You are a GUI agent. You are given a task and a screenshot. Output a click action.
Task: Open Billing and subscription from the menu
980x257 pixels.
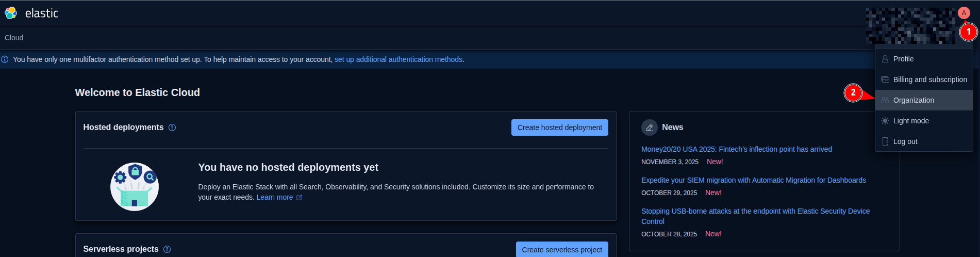(x=924, y=79)
